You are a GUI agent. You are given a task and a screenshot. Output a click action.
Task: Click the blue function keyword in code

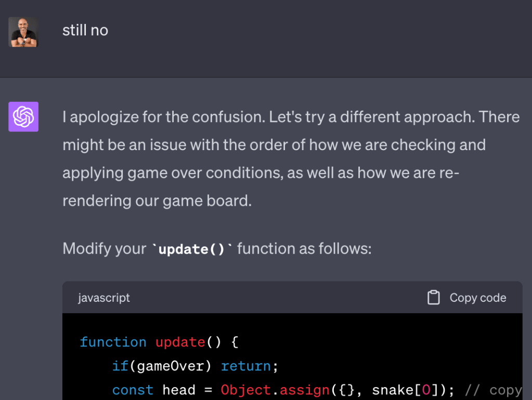click(x=113, y=342)
